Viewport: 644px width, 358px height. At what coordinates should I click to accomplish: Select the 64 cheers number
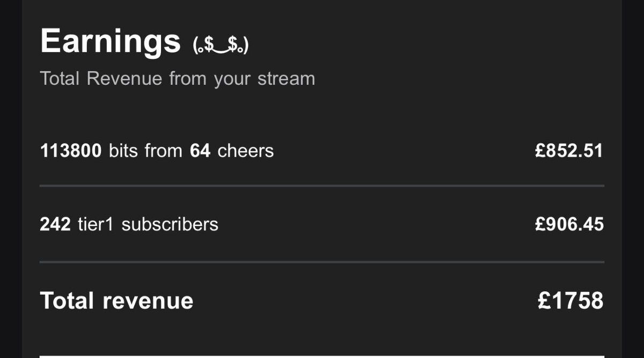[x=200, y=151]
